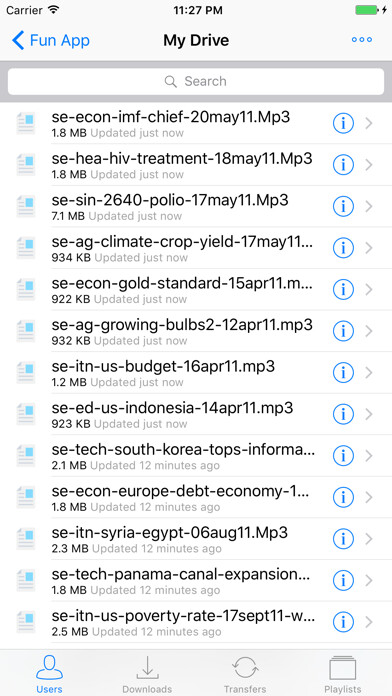The image size is (392, 696).
Task: Open info for se-sin-2640-polio-17may11.Mp3
Action: coord(343,206)
